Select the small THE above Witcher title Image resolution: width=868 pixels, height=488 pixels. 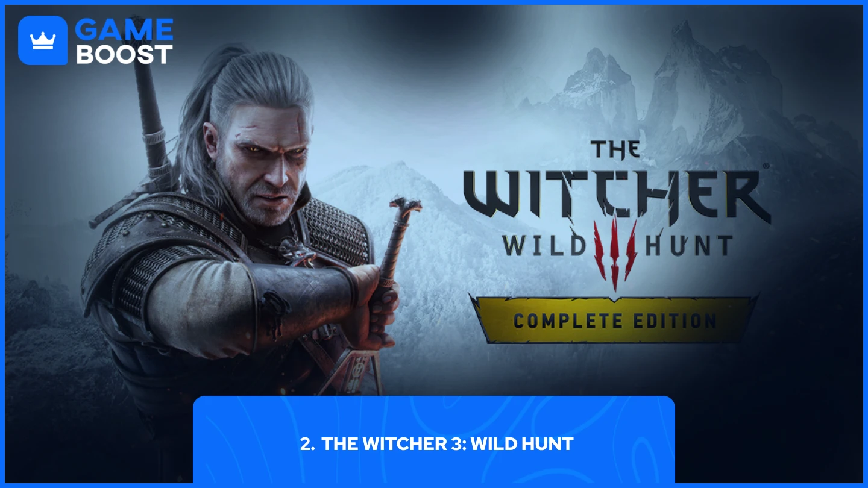click(x=615, y=150)
